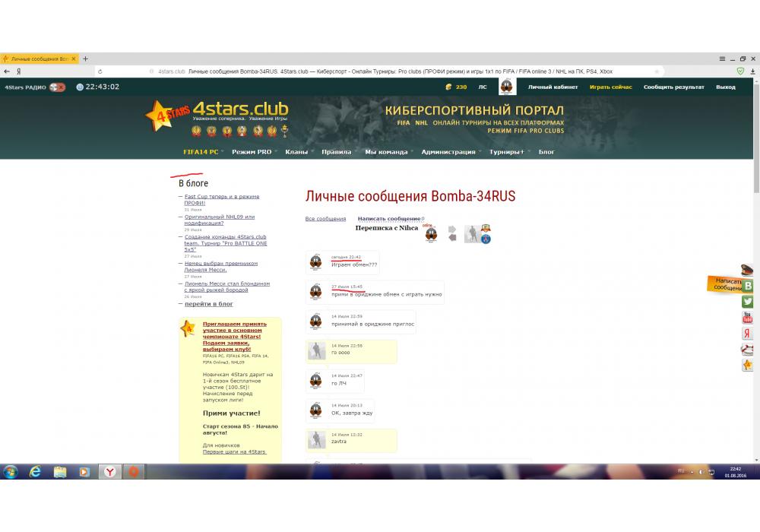Reload the page with the refresh icon
The height and width of the screenshot is (532, 760).
tap(100, 71)
